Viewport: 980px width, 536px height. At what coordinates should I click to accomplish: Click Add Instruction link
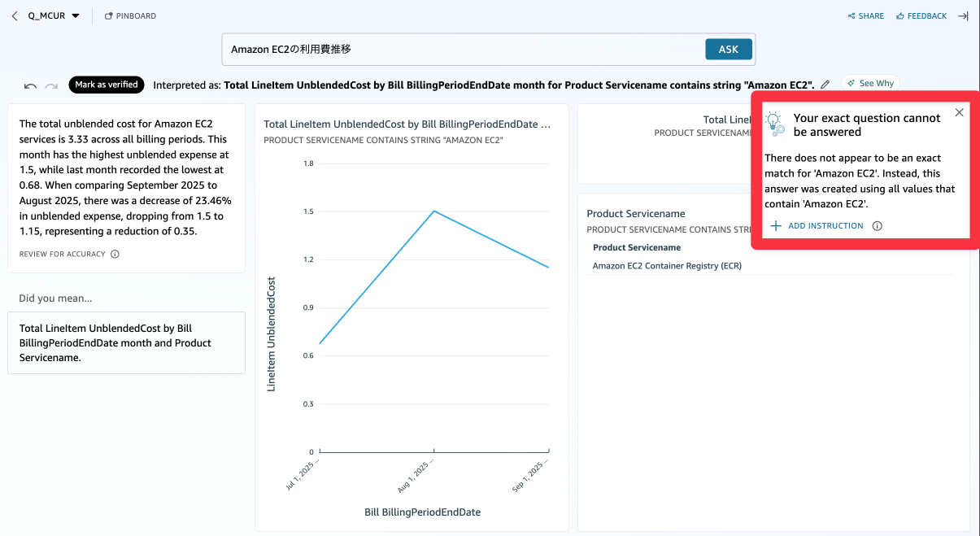tap(817, 225)
